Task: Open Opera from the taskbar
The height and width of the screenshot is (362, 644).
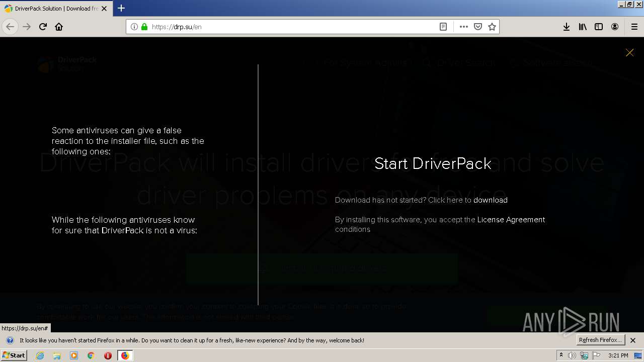Action: (108, 355)
